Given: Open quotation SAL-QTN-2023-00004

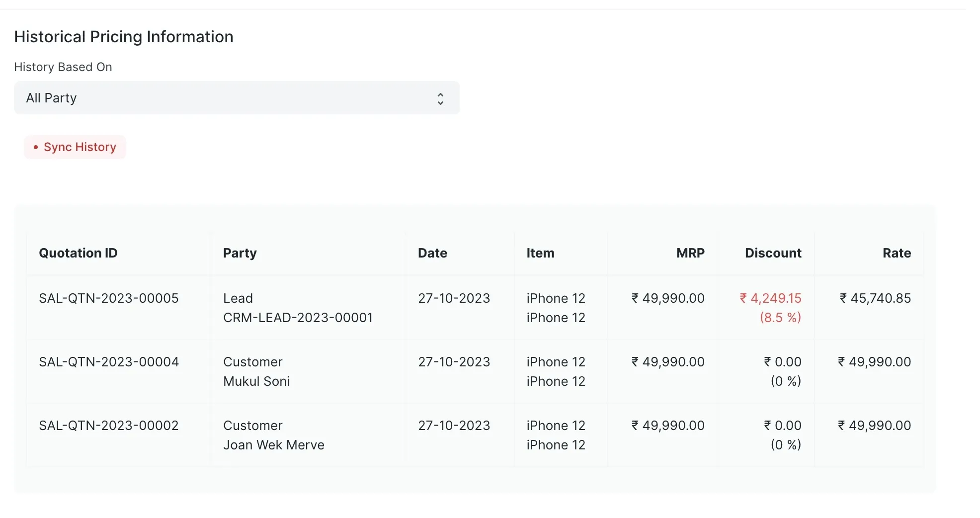Looking at the screenshot, I should pos(109,362).
